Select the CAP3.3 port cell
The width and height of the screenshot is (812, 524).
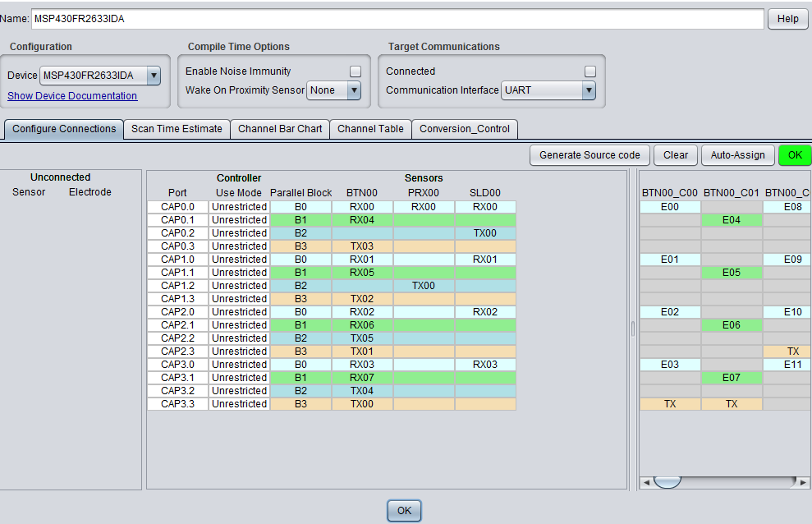(177, 404)
